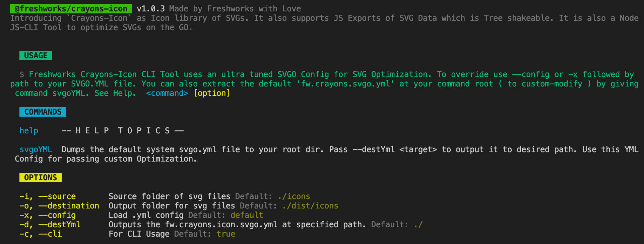Click the -c, --cli option flag
Screen dimensions: 644x244
click(x=41, y=234)
